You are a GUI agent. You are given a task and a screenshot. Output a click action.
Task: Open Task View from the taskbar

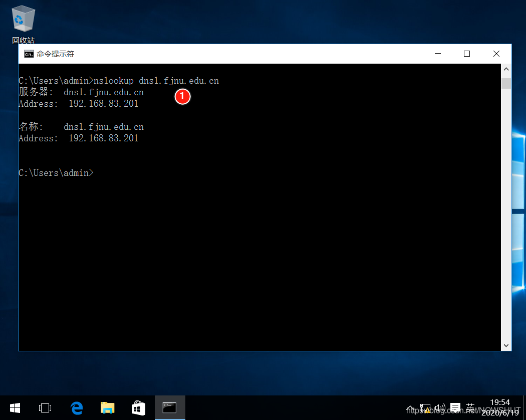click(x=45, y=408)
